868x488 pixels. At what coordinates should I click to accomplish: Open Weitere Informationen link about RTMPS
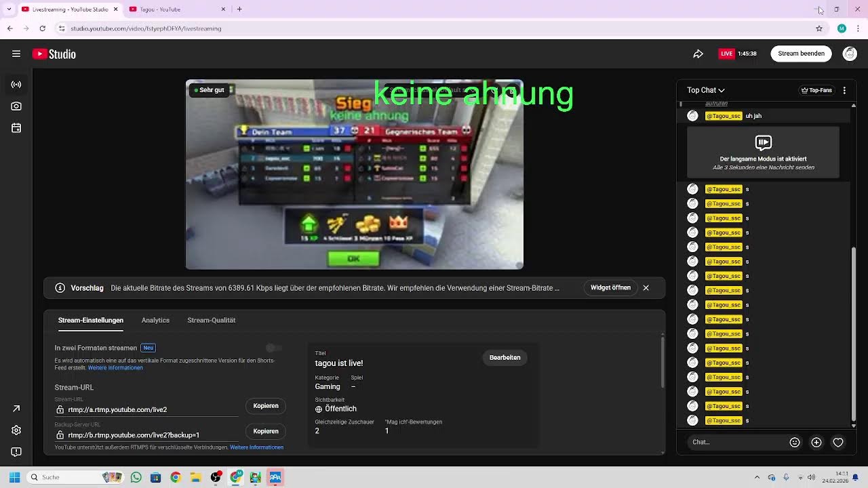pyautogui.click(x=256, y=447)
